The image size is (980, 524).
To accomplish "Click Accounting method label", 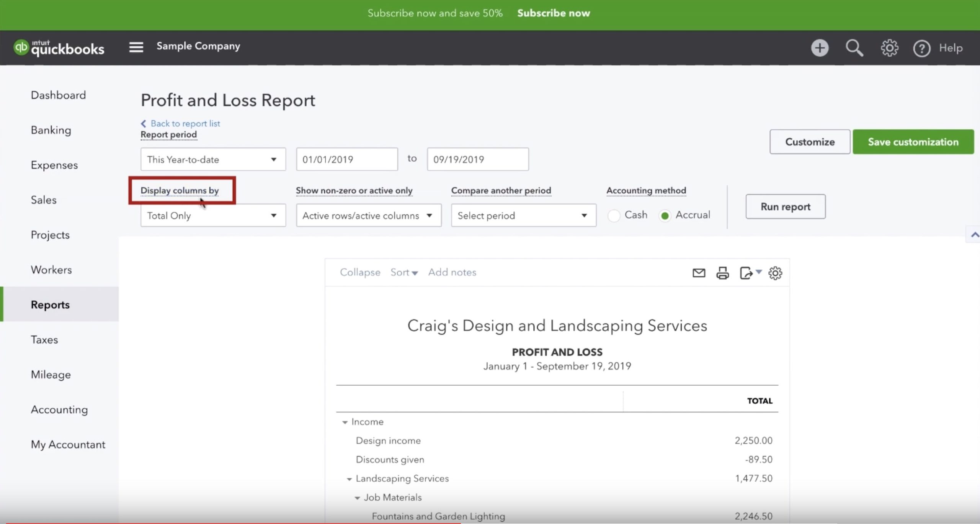I will pyautogui.click(x=646, y=190).
